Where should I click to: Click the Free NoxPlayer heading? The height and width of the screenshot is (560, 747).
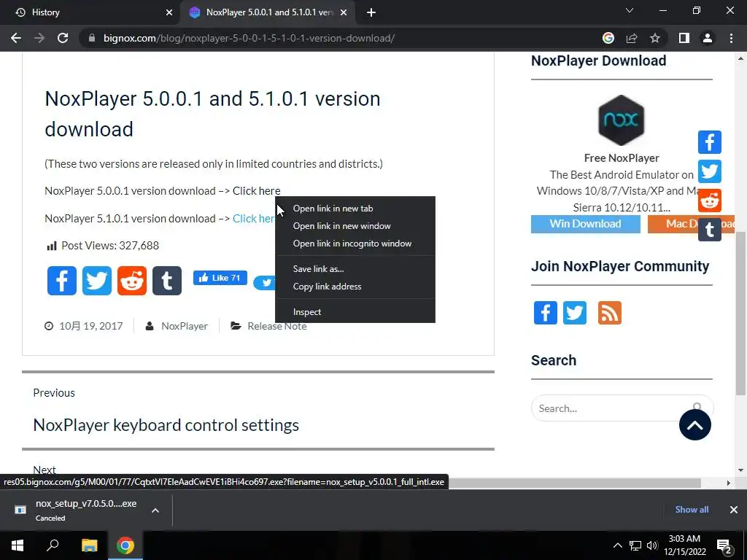pyautogui.click(x=622, y=158)
